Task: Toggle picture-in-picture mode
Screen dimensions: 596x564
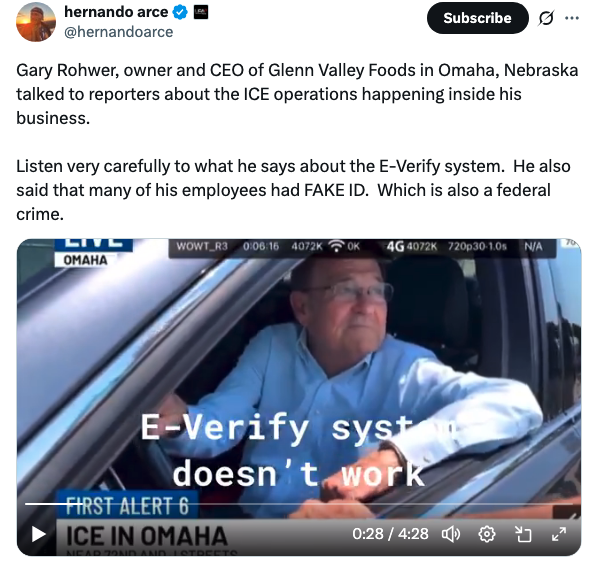Action: (x=523, y=534)
